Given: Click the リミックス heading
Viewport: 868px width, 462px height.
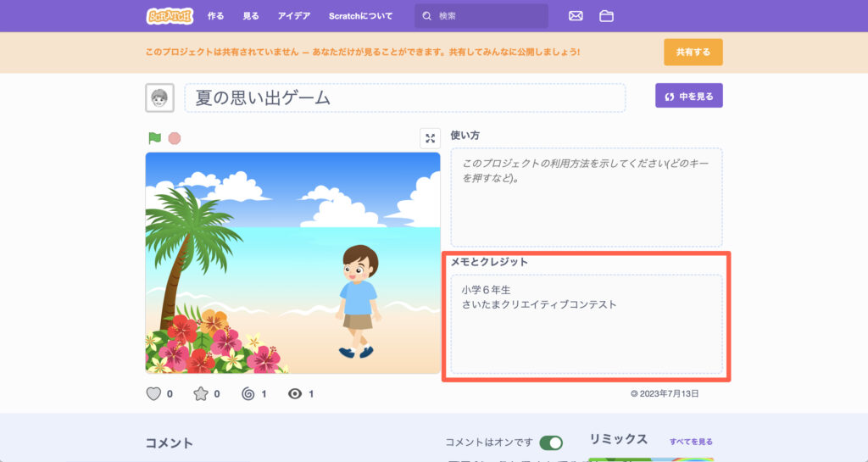Looking at the screenshot, I should (618, 439).
